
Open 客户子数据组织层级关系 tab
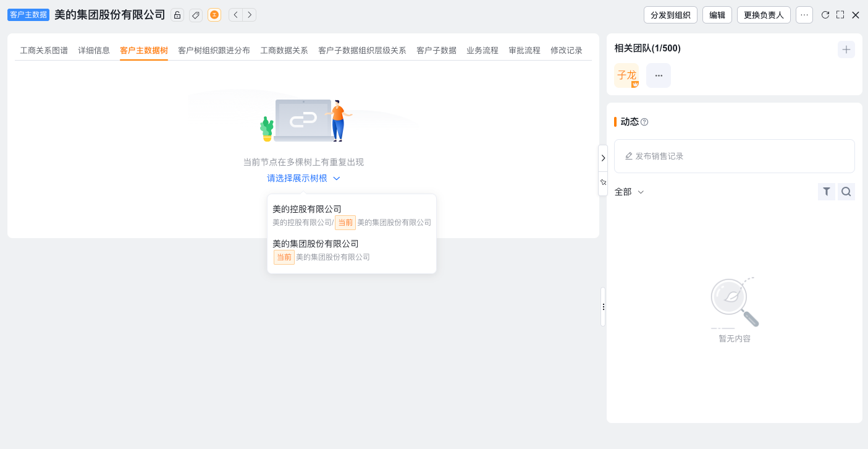362,51
